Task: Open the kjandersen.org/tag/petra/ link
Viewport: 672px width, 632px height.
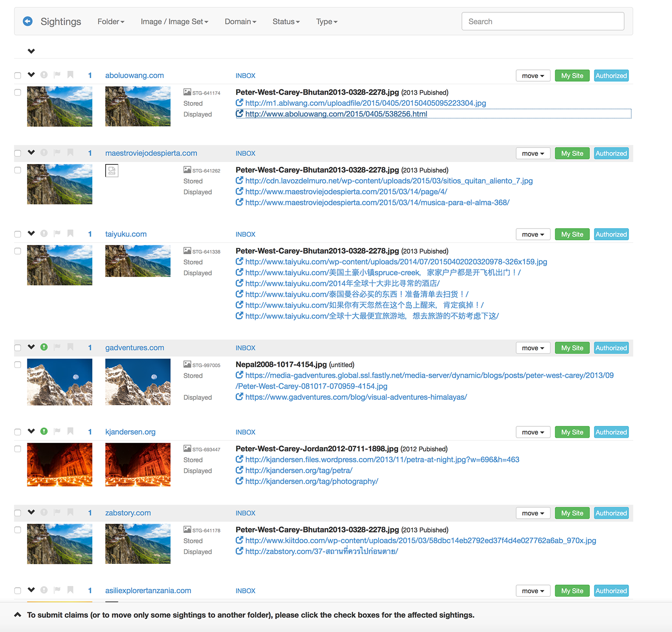Action: click(299, 471)
